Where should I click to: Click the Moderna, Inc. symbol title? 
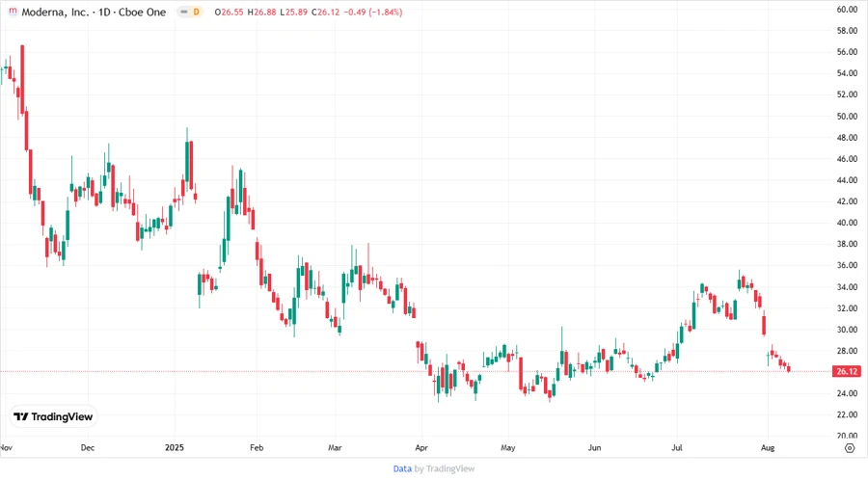click(55, 13)
